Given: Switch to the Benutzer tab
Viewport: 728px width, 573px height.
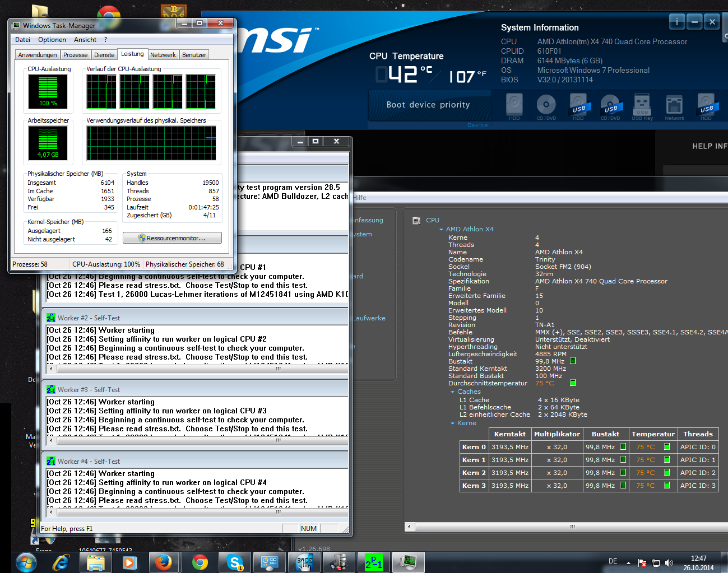Looking at the screenshot, I should pos(194,55).
